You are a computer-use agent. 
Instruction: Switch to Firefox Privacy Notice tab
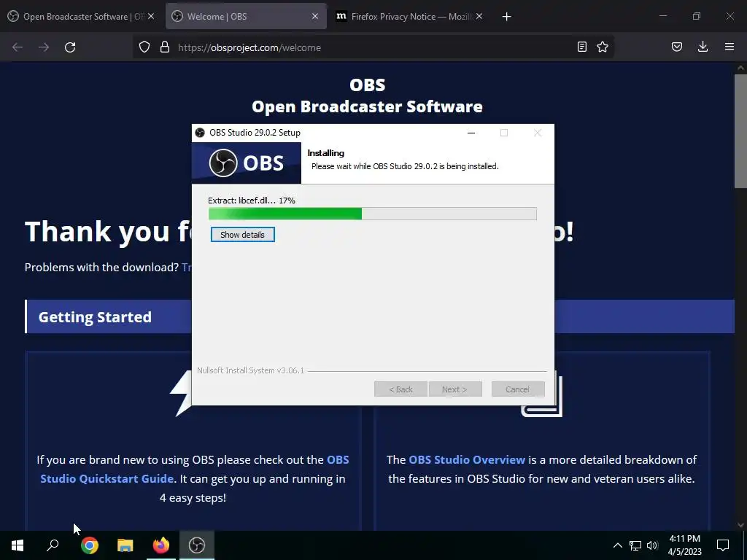pyautogui.click(x=410, y=17)
